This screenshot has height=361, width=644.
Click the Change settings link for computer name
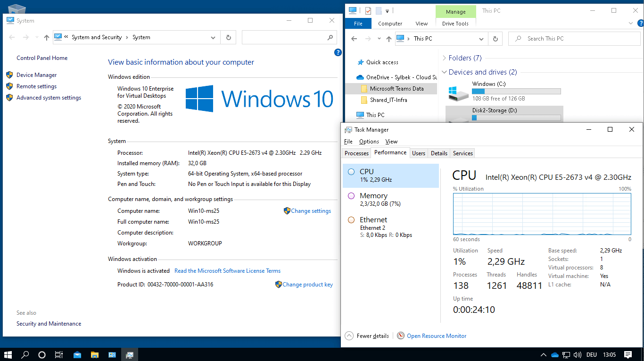pos(311,210)
